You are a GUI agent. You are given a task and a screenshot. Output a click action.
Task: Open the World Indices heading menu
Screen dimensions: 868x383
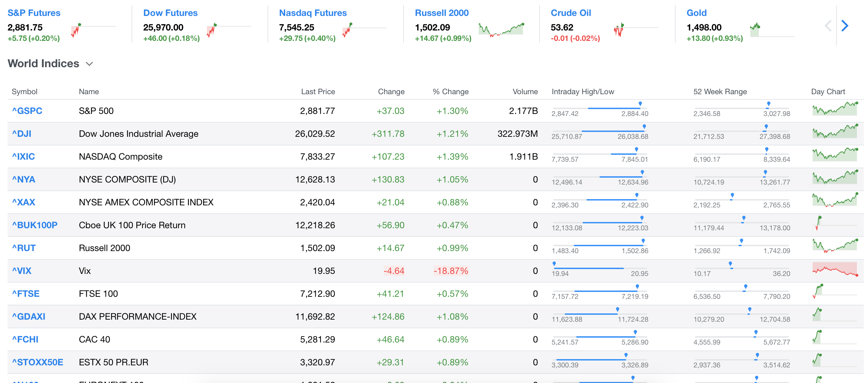[x=44, y=64]
